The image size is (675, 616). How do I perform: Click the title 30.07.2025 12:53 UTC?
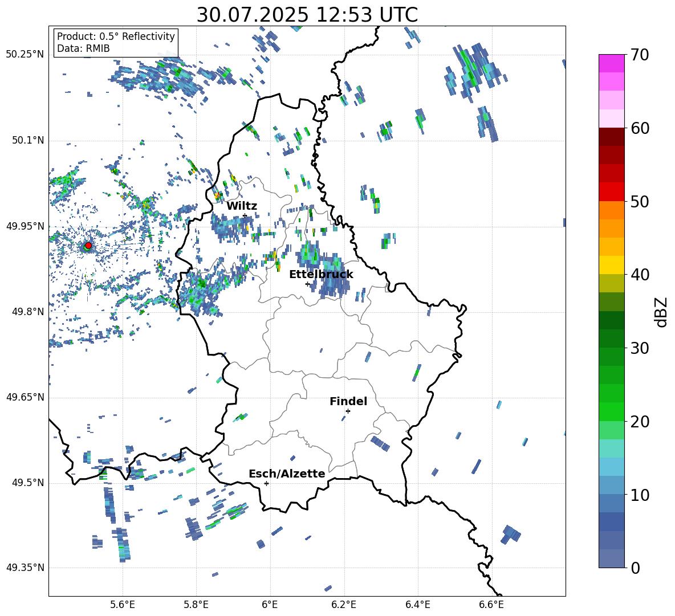click(x=307, y=15)
